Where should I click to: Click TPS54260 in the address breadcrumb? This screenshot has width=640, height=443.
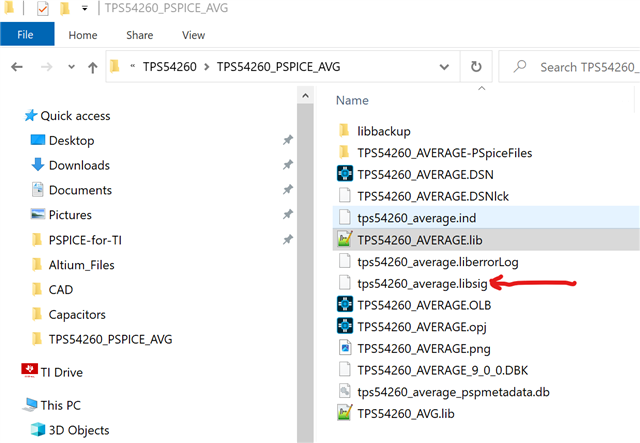coord(169,67)
